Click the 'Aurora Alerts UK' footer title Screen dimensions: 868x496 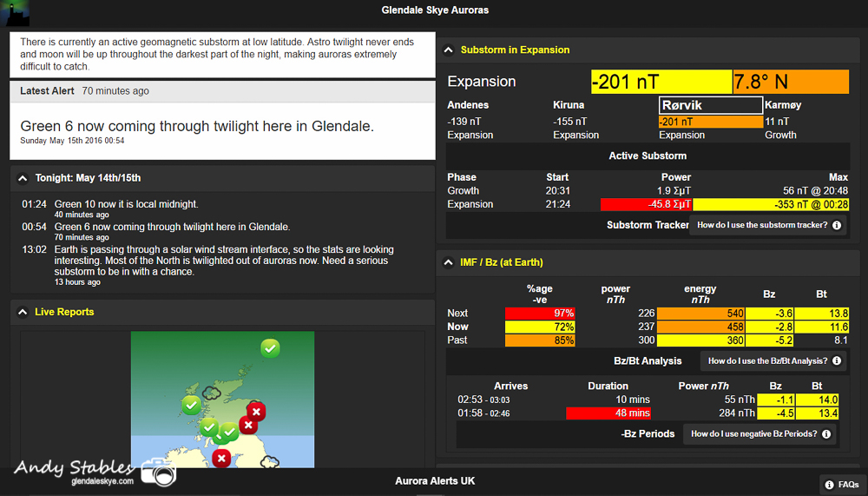pyautogui.click(x=435, y=481)
